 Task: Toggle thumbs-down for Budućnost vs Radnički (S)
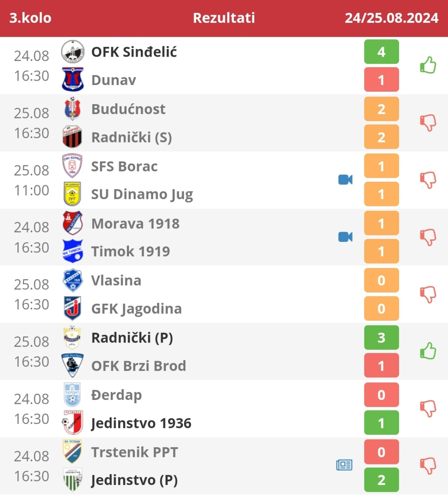(428, 123)
